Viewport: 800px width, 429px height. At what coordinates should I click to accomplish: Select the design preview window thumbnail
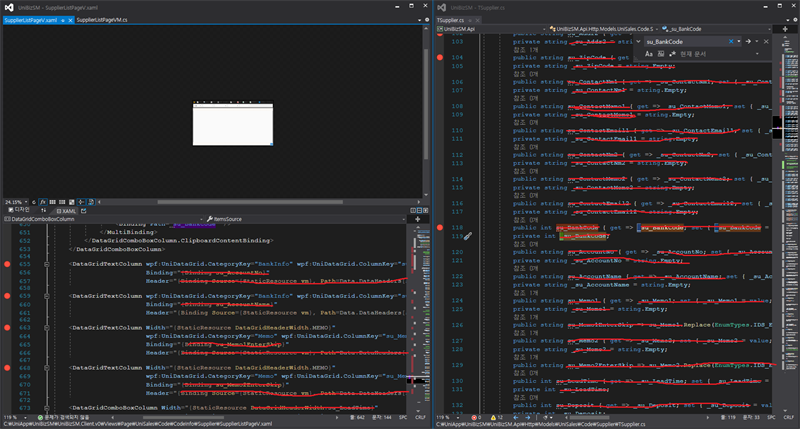232,124
